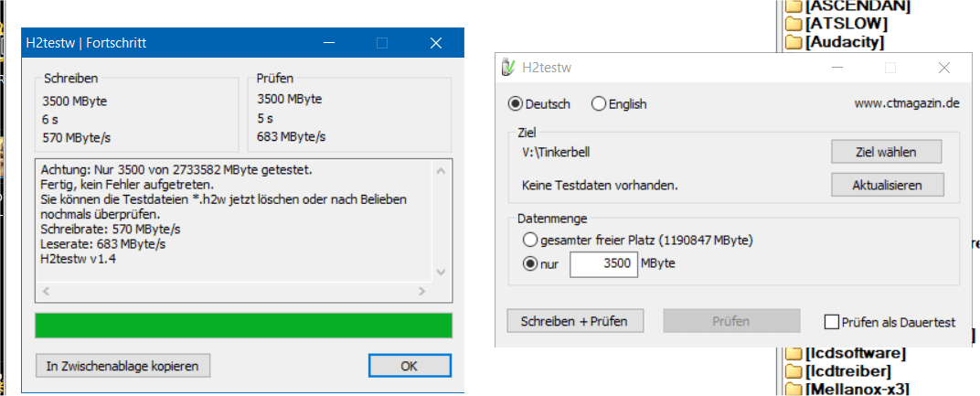The height and width of the screenshot is (396, 980).
Task: Select the Deutsch language option
Action: (515, 103)
